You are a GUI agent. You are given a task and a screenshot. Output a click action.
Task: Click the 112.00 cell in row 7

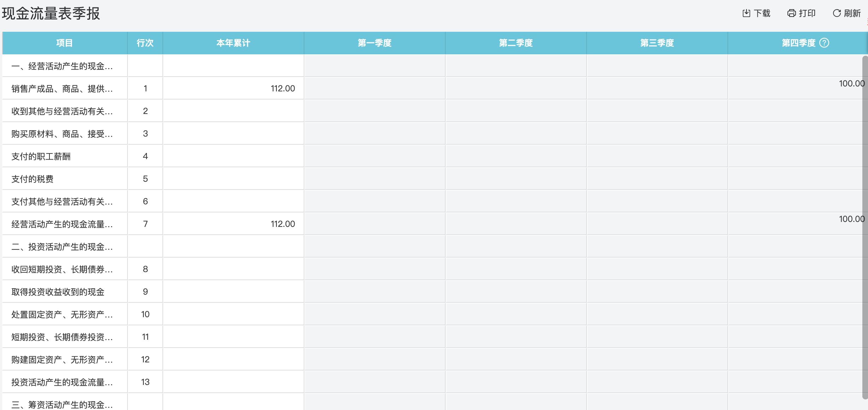point(283,224)
